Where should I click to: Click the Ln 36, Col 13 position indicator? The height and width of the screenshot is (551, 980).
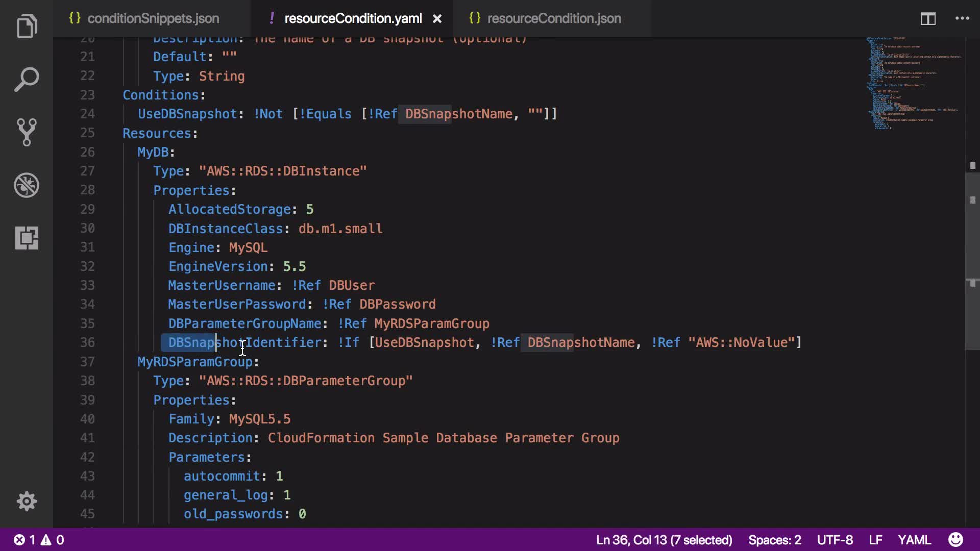664,540
